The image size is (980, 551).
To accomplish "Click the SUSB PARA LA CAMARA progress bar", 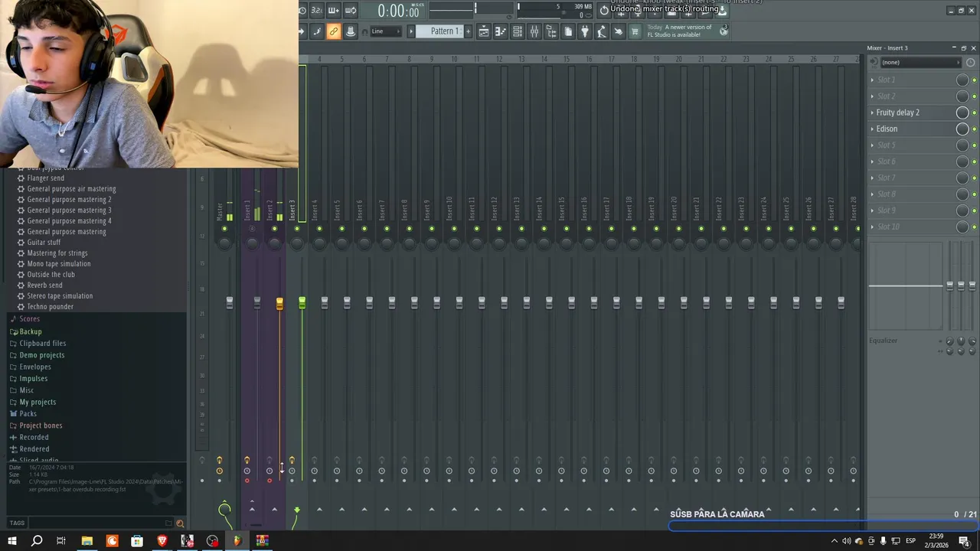I will pos(823,526).
